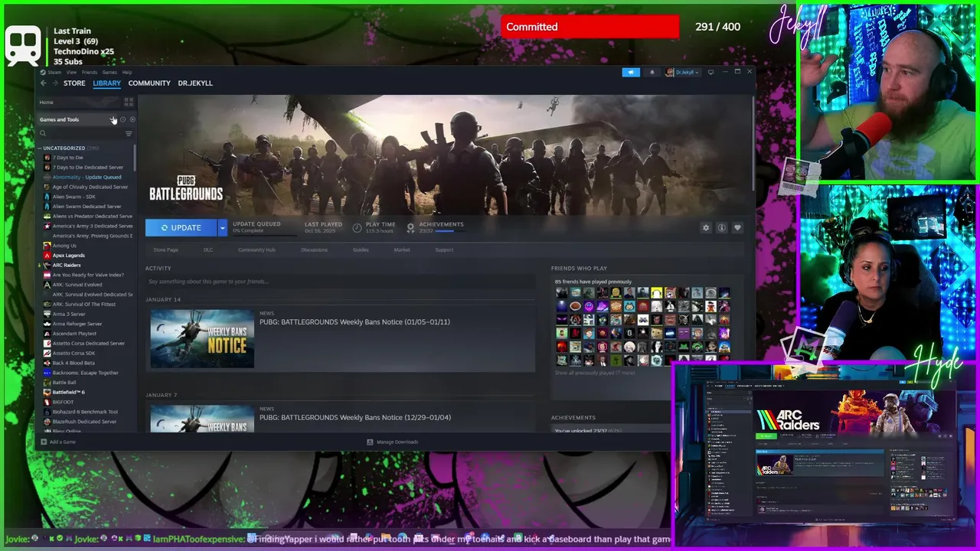Click the ready-to-play filter icon

pos(132,119)
